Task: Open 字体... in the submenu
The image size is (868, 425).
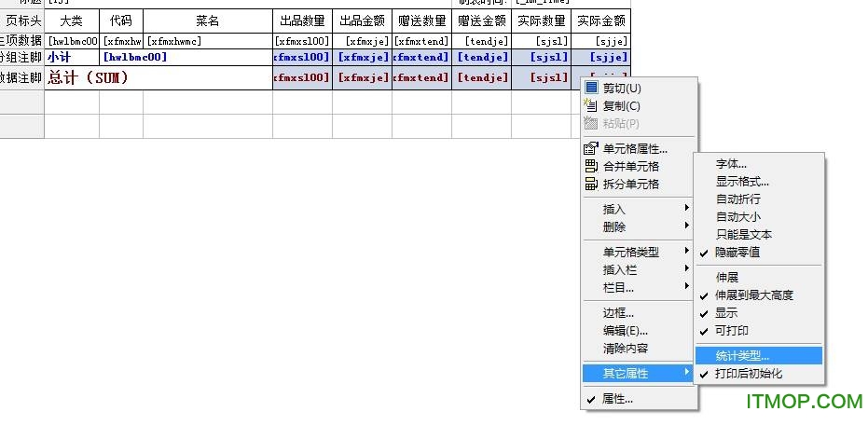Action: [759, 164]
